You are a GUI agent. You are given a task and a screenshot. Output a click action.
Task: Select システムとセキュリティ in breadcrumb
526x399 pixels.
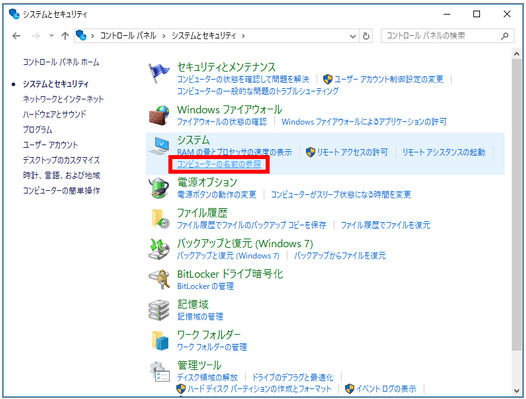pos(204,36)
